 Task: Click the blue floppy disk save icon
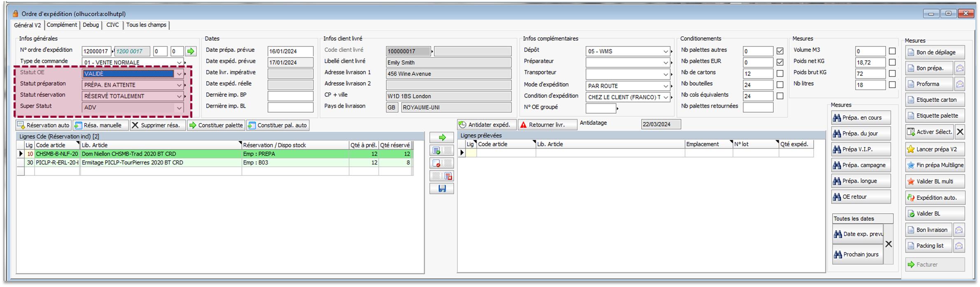coord(442,189)
